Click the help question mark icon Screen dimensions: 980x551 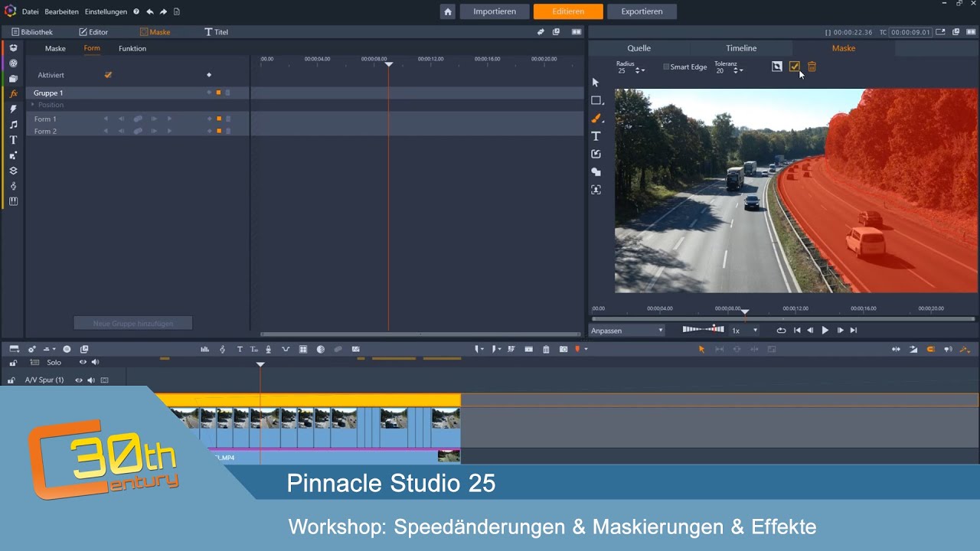pos(136,11)
